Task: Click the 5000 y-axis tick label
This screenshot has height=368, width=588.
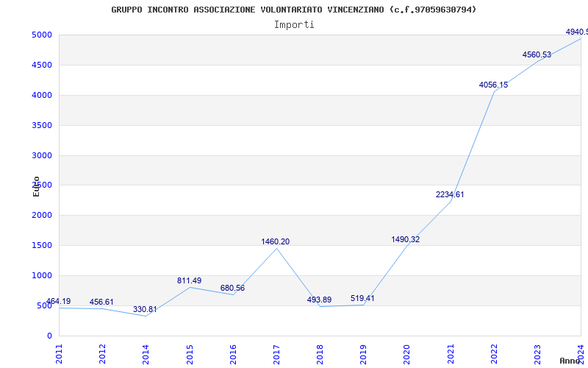Action: [42, 35]
